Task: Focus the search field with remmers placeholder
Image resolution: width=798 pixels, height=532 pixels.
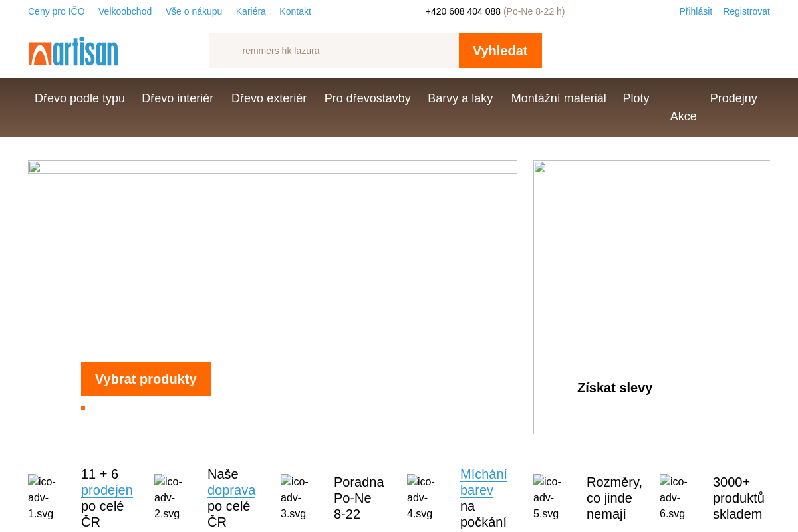Action: click(334, 51)
